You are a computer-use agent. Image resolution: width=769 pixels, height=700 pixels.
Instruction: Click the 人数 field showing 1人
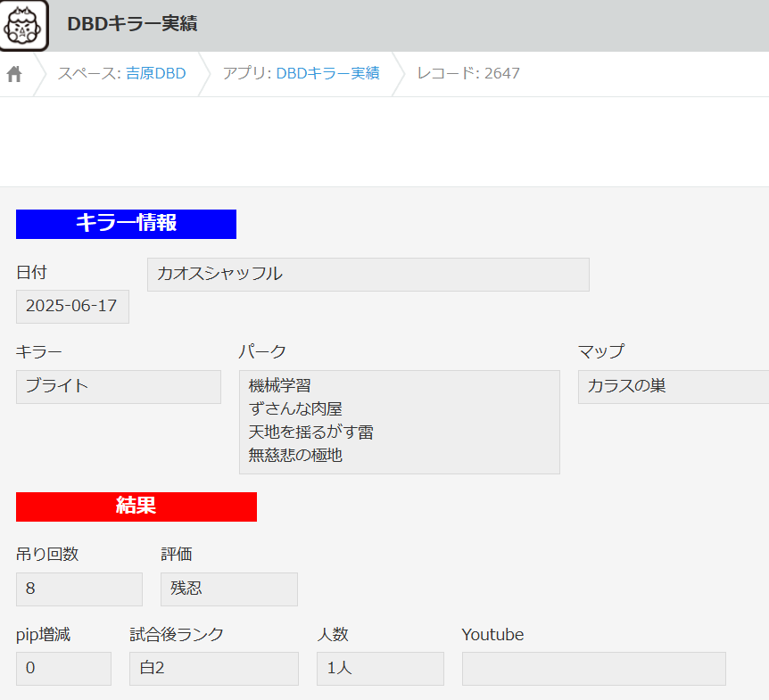click(x=380, y=668)
